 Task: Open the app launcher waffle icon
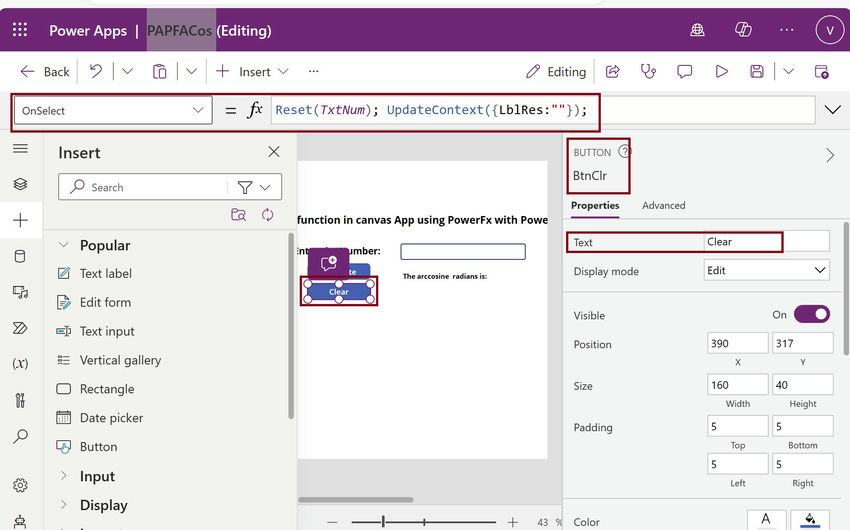coord(20,30)
